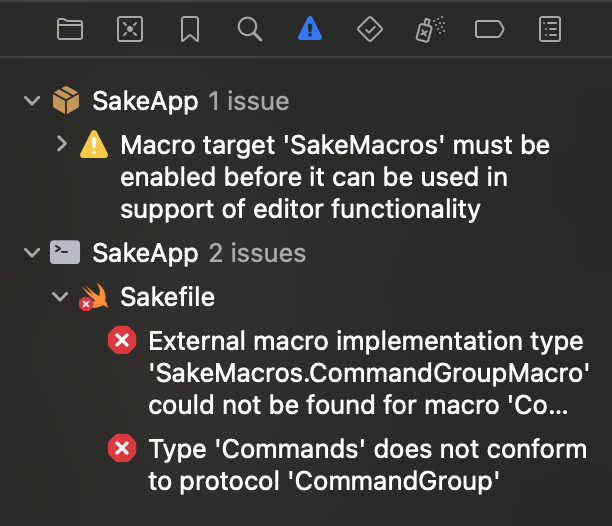Expand the Macro target warning row

click(62, 145)
